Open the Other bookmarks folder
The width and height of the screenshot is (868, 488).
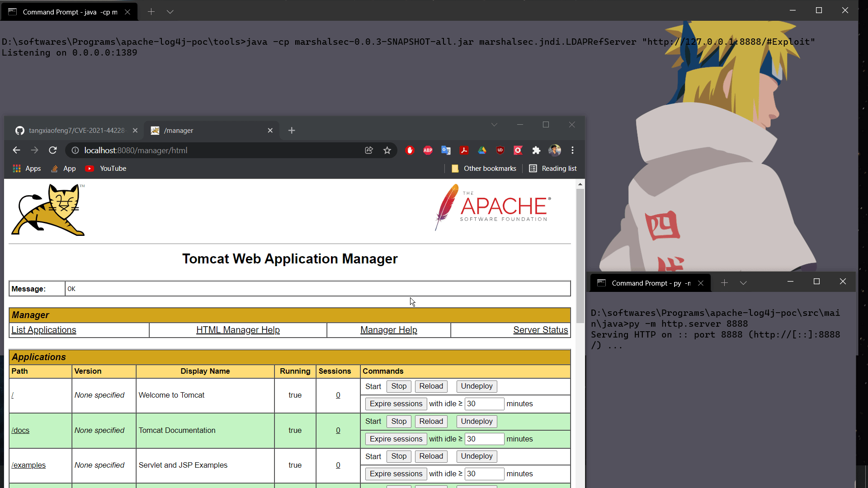484,169
